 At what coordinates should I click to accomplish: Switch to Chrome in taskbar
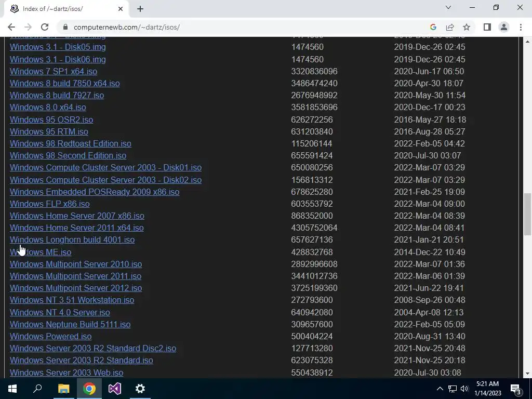(89, 389)
